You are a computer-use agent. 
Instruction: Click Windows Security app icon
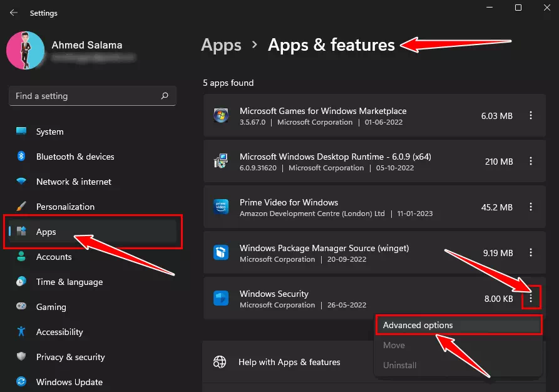(221, 298)
